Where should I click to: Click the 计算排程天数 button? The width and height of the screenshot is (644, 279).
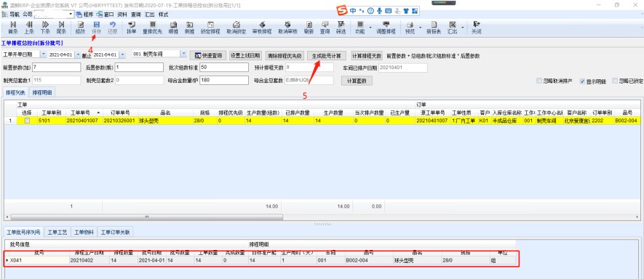pyautogui.click(x=367, y=55)
